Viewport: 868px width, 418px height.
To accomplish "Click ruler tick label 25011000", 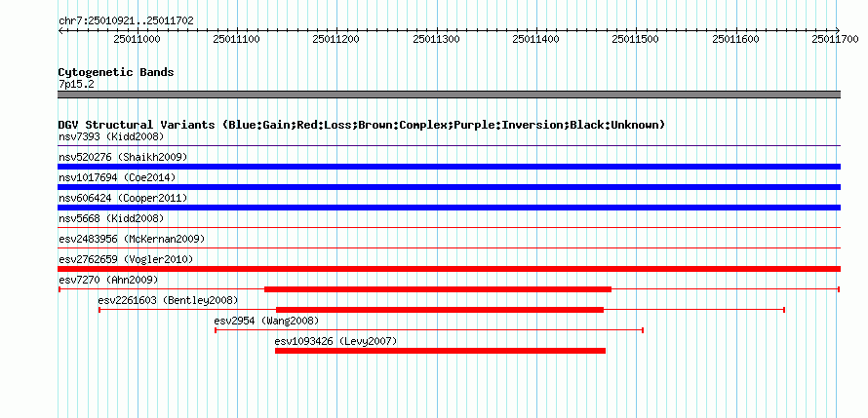I will pos(138,39).
